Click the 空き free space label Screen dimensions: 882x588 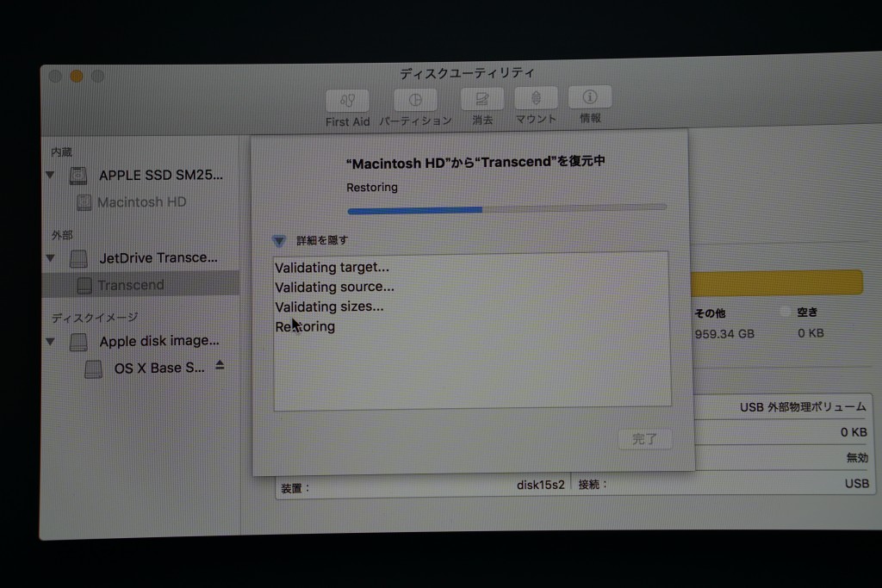807,312
